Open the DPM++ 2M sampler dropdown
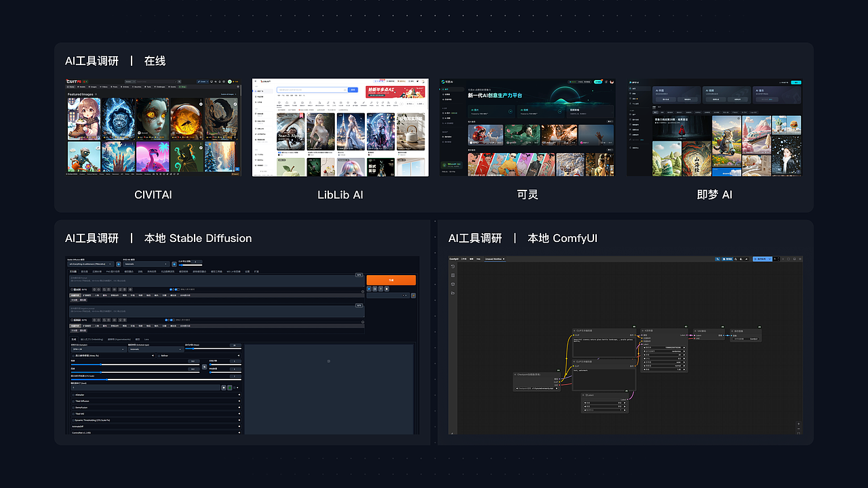Viewport: 868px width, 488px height. tap(99, 349)
